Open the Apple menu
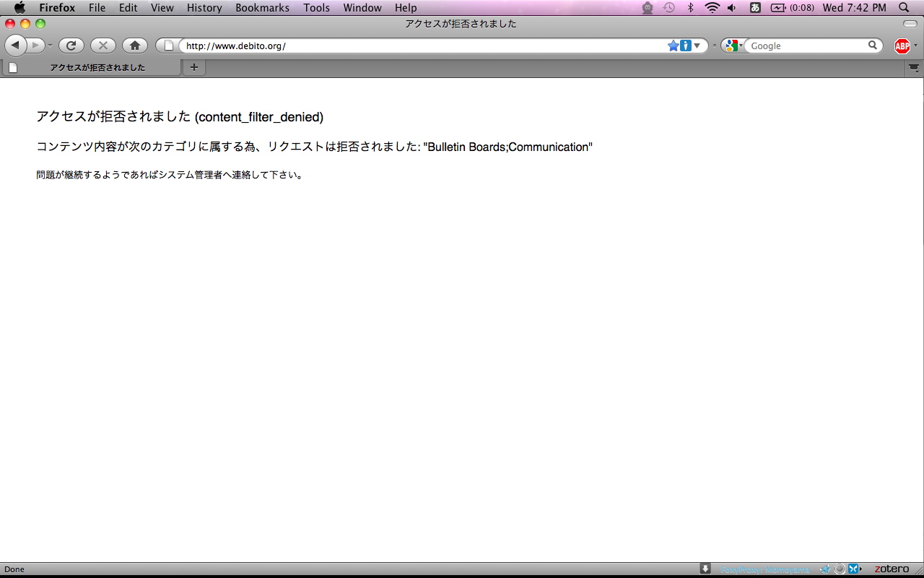 (x=19, y=8)
